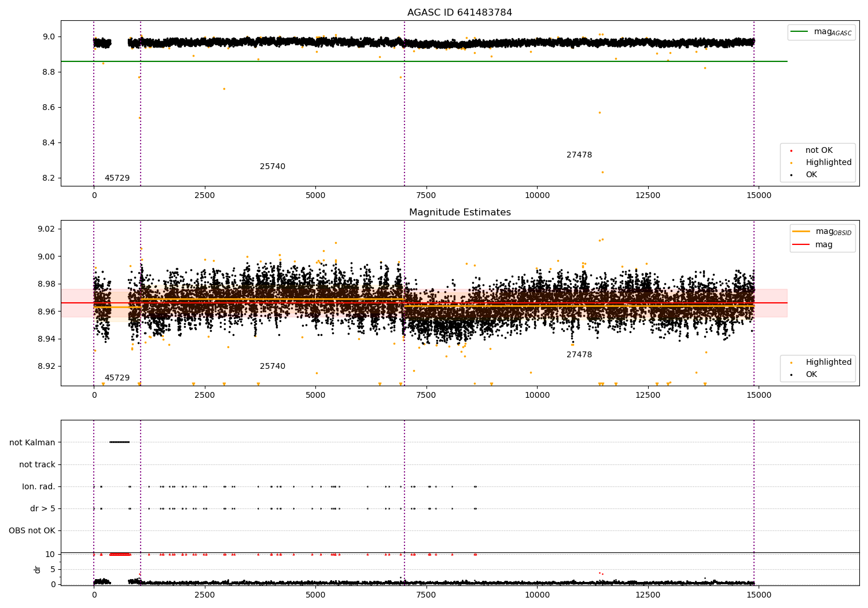Click the rotated 'dr' axis label

click(38, 569)
